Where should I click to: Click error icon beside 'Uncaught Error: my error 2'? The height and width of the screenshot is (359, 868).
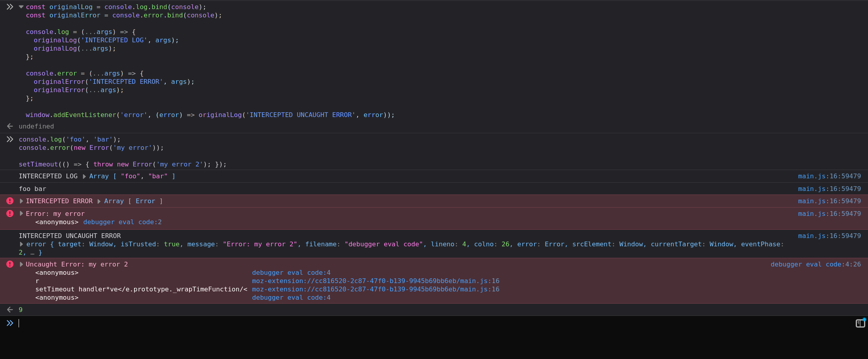[x=10, y=264]
